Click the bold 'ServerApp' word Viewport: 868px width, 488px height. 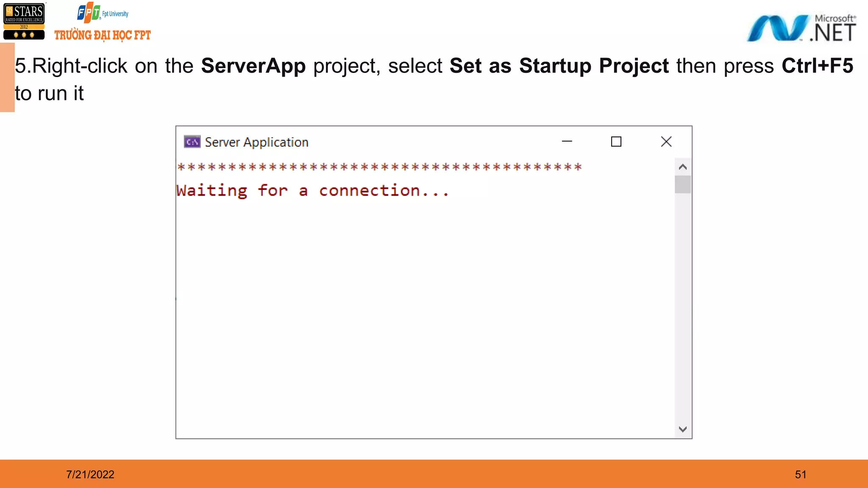[253, 66]
